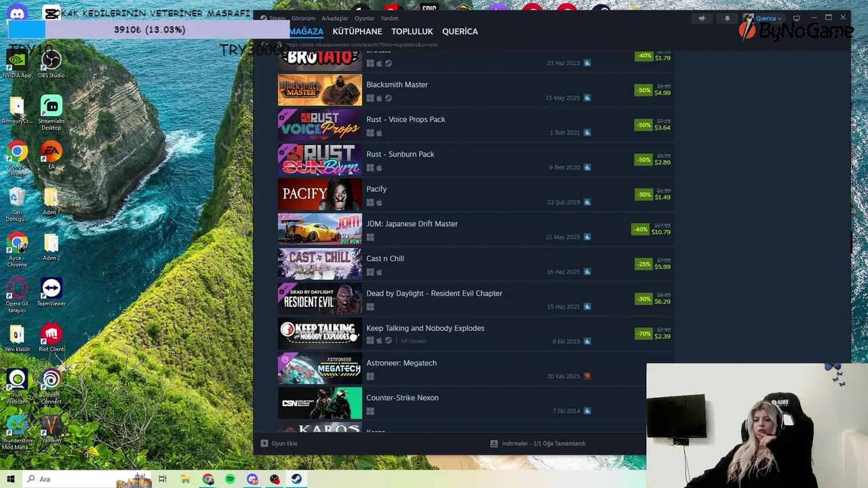The width and height of the screenshot is (868, 488).
Task: Open Windows Start menu
Action: pyautogui.click(x=10, y=479)
